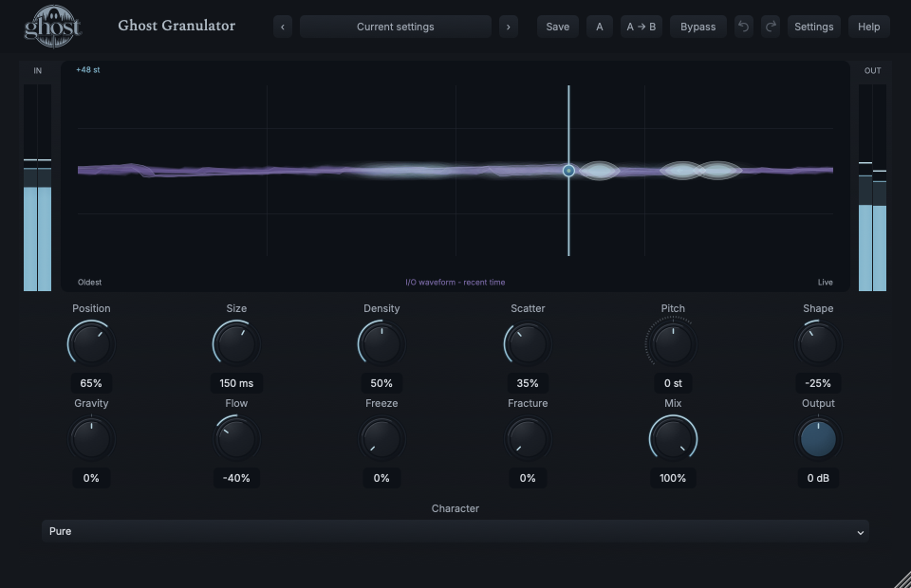Click the playhead position marker dot
The image size is (911, 588).
[x=568, y=171]
